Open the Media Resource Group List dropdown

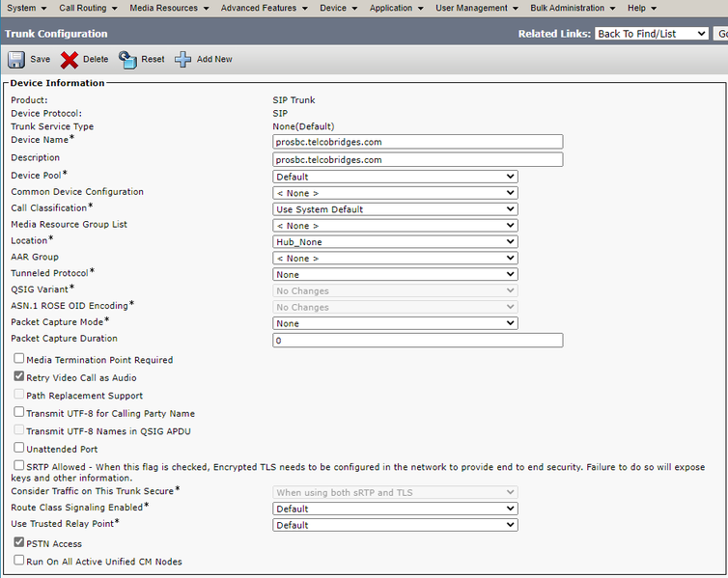click(x=395, y=226)
